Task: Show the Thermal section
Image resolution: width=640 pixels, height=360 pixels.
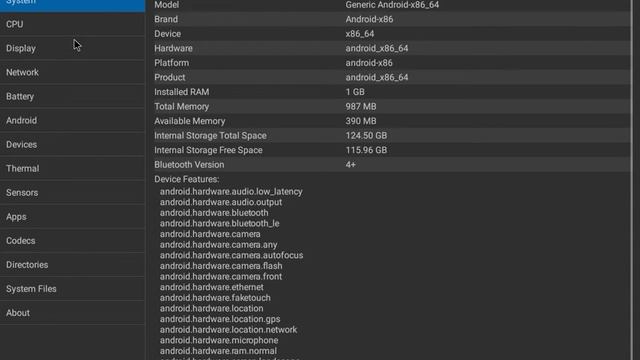Action: [72, 169]
